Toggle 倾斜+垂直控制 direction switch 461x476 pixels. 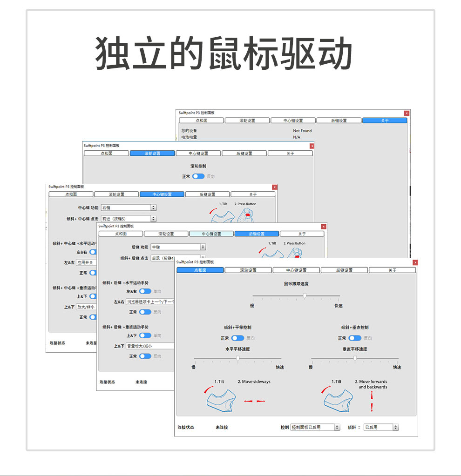click(x=355, y=338)
